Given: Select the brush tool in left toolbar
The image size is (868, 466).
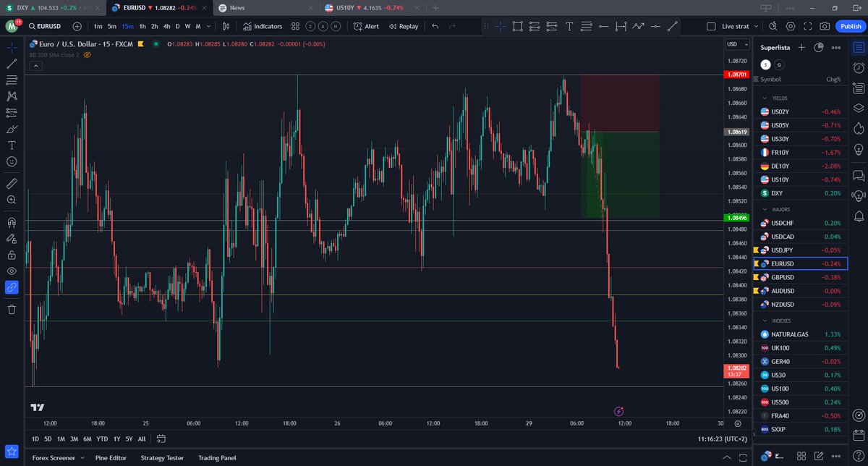Looking at the screenshot, I should coord(12,129).
